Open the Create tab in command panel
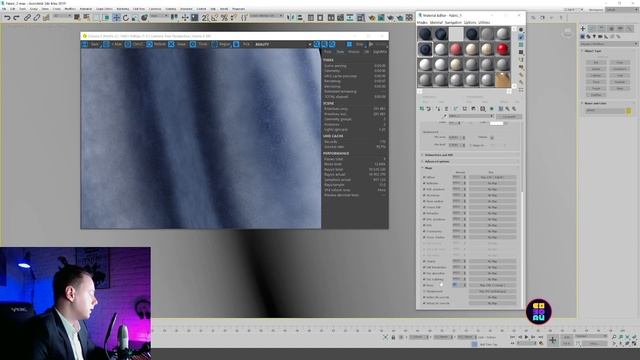Screen dimensions: 640x360 pyautogui.click(x=583, y=29)
